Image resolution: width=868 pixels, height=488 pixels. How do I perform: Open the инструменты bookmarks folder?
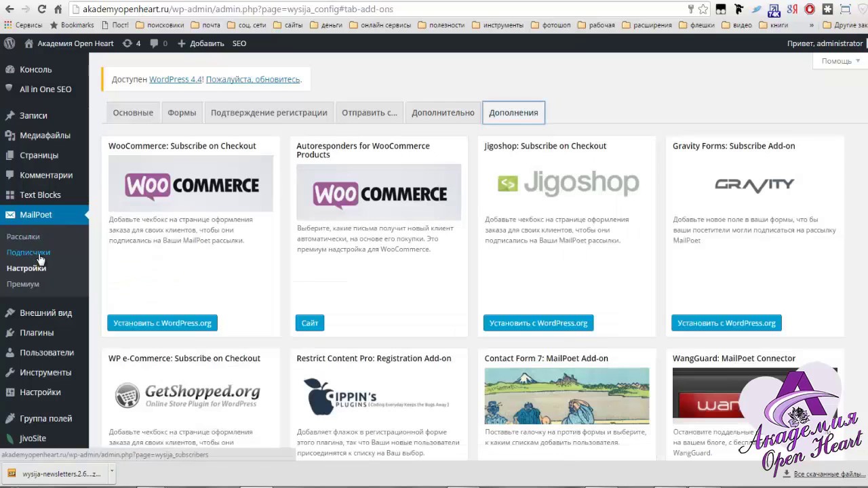point(498,25)
